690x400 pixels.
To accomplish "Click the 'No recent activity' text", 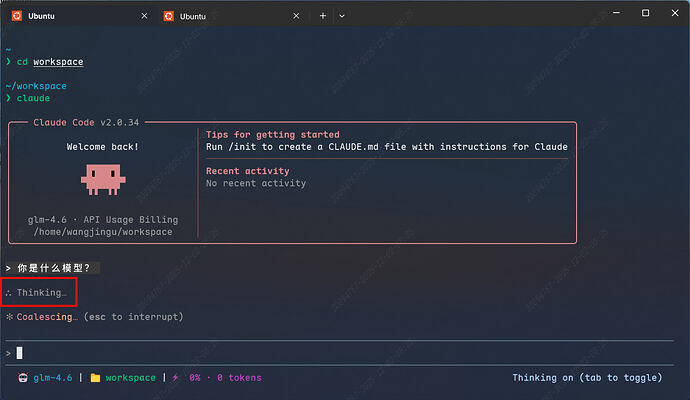I will click(256, 183).
